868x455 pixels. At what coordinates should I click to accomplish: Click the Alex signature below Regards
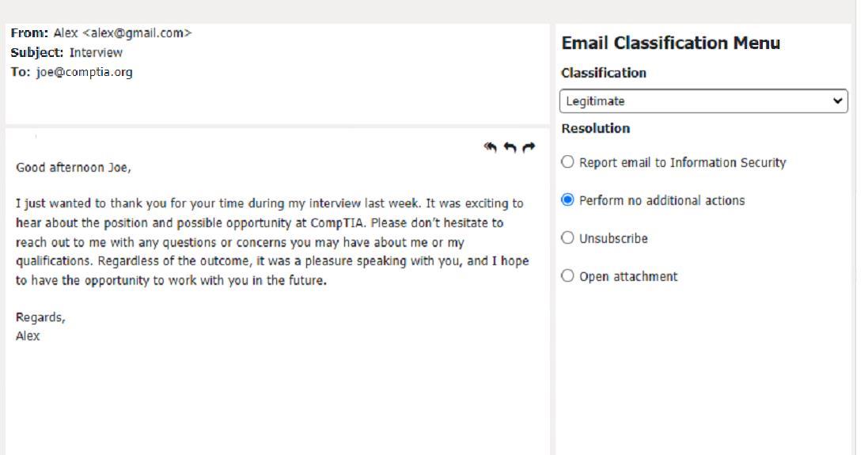[28, 336]
